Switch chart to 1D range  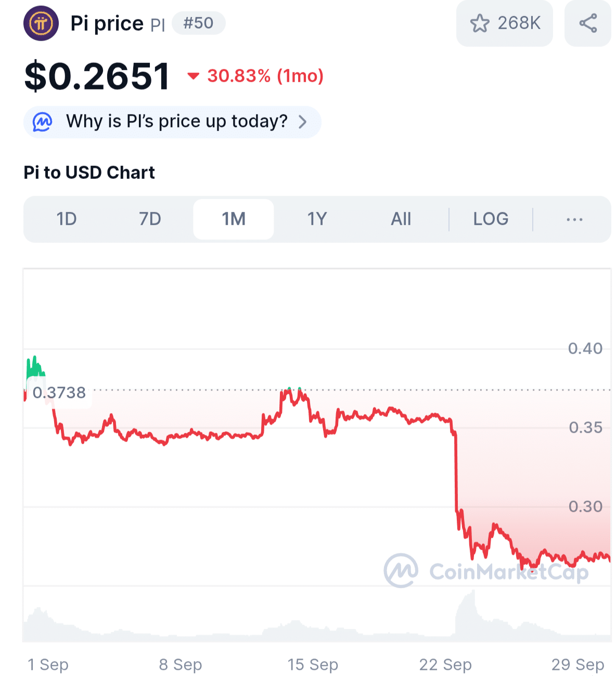pyautogui.click(x=67, y=219)
